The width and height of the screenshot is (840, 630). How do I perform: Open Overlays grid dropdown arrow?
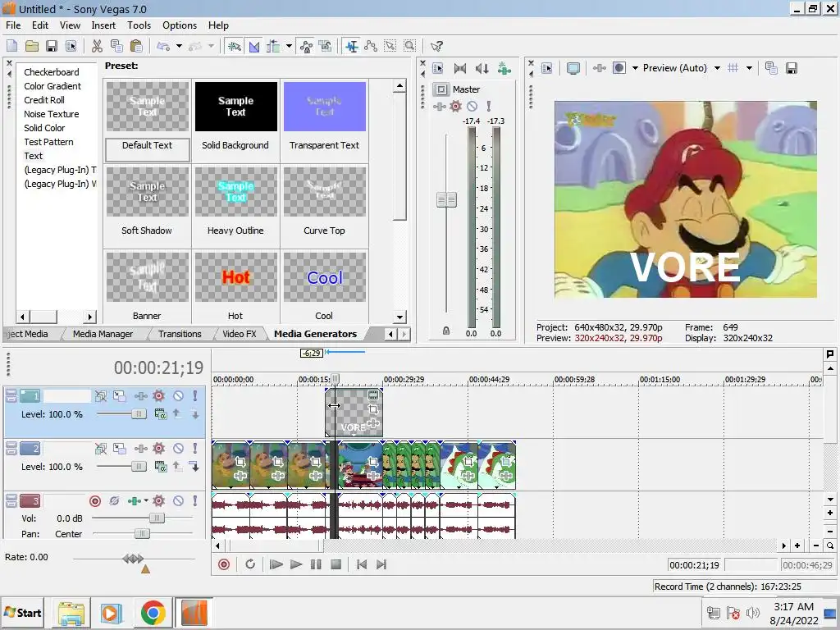click(749, 68)
